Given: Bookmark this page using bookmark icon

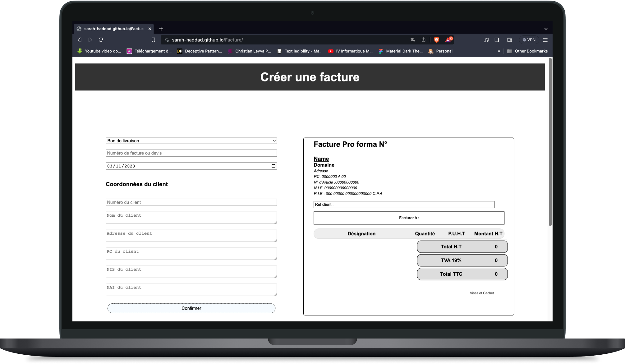Looking at the screenshot, I should tap(153, 40).
